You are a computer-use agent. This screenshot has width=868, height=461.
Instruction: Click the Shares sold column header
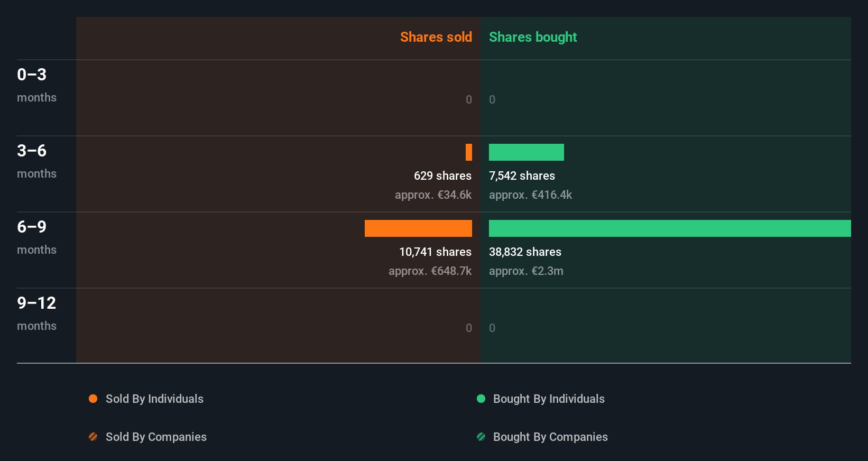coord(436,37)
